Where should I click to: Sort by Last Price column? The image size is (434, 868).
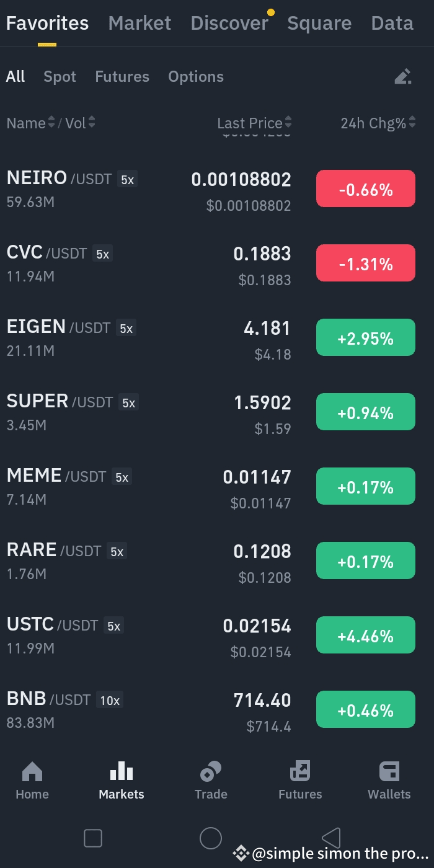pyautogui.click(x=254, y=123)
